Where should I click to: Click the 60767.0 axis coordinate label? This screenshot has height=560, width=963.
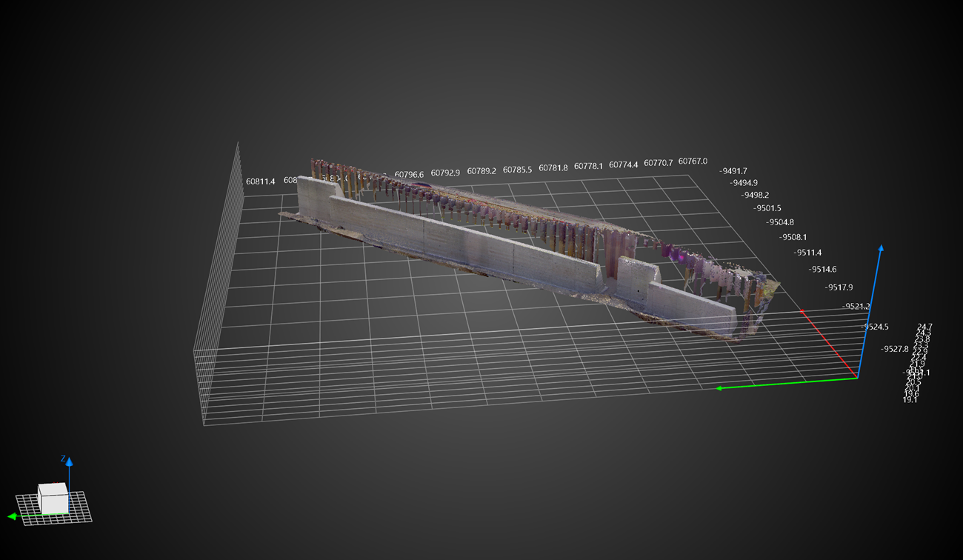point(693,161)
